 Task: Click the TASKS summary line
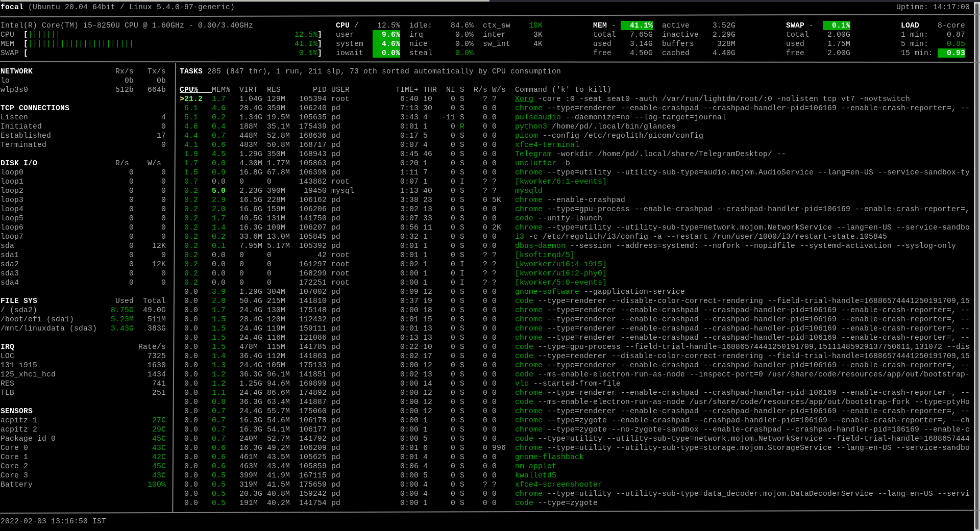tap(370, 71)
